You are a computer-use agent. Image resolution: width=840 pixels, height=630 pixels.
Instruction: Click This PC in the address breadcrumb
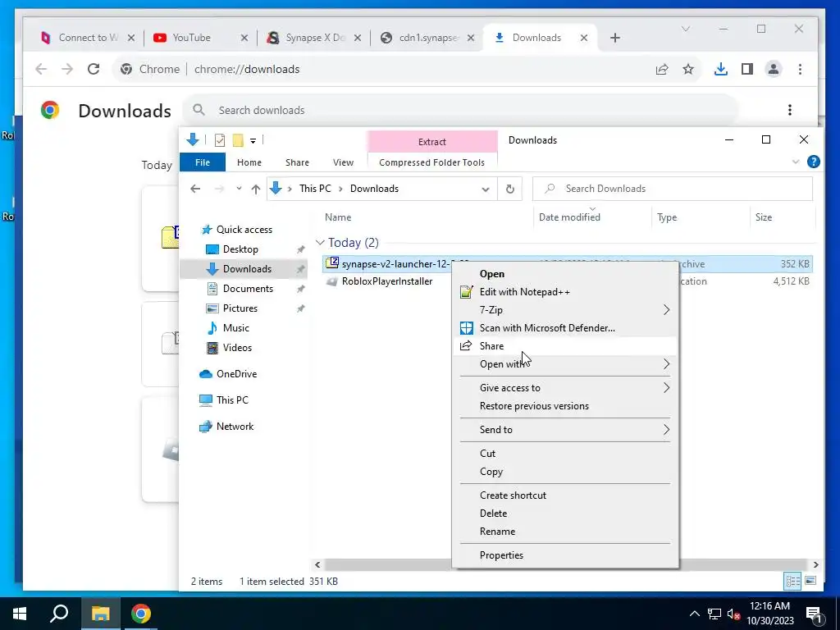315,189
